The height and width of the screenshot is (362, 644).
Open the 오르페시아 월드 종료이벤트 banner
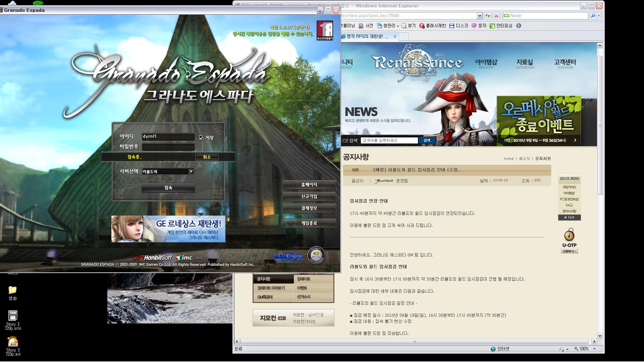coord(539,121)
